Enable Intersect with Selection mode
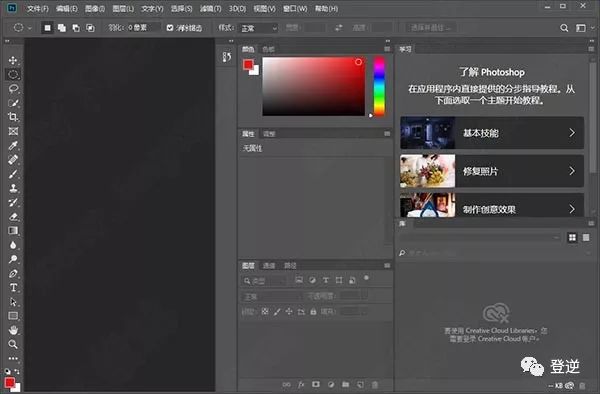This screenshot has height=394, width=600. point(90,28)
